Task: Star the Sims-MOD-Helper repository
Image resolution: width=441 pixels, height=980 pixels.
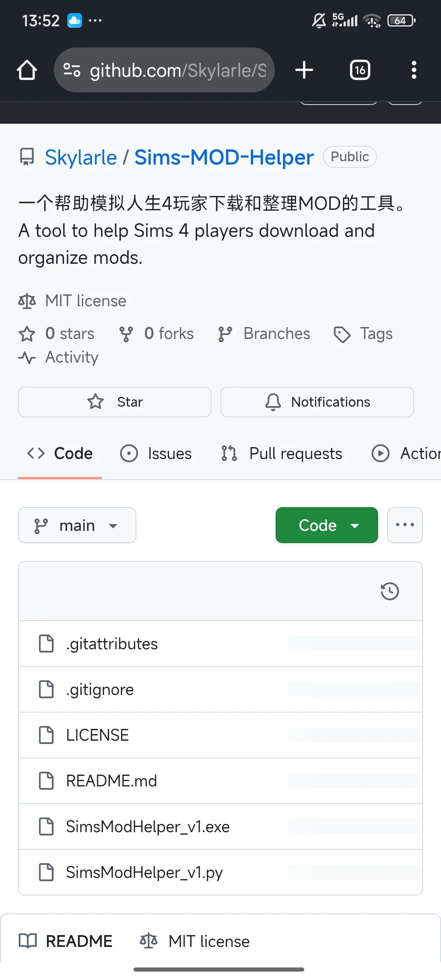Action: coord(115,402)
